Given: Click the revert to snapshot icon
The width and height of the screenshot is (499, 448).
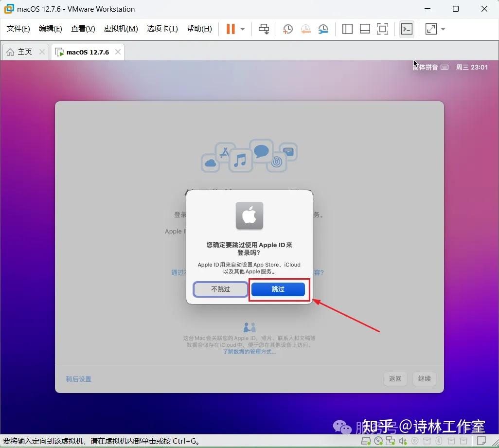Looking at the screenshot, I should pyautogui.click(x=305, y=29).
